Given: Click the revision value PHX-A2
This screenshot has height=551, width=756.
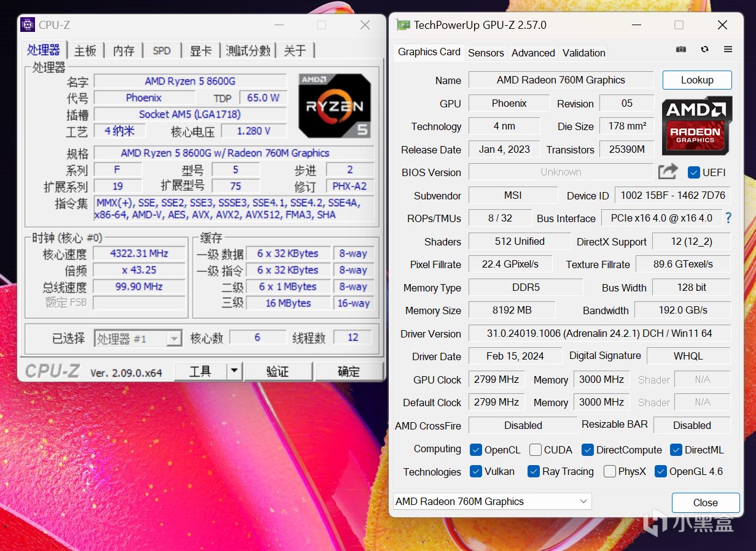Looking at the screenshot, I should [349, 186].
